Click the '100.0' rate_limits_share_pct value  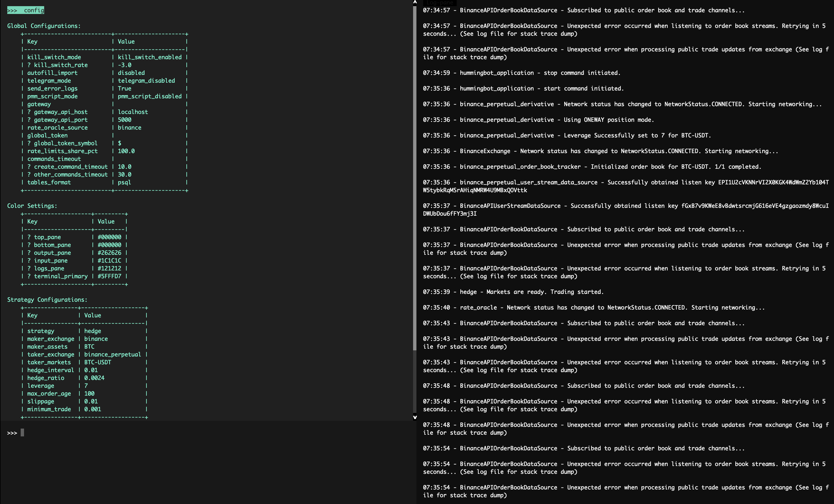click(x=126, y=151)
